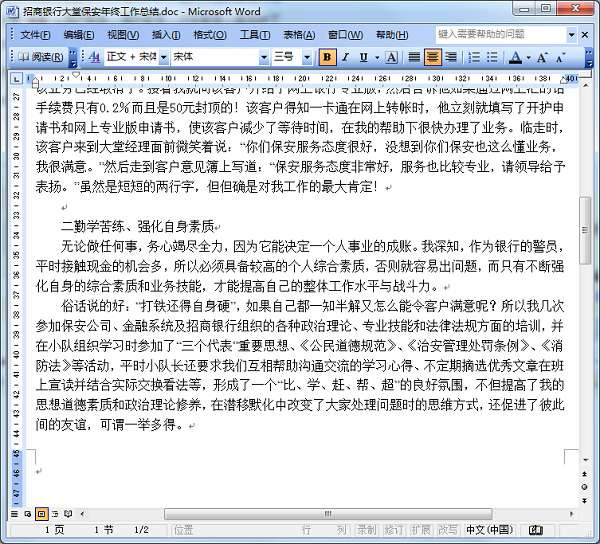Image resolution: width=600 pixels, height=544 pixels.
Task: Open the 文件(F) menu
Action: [35, 35]
